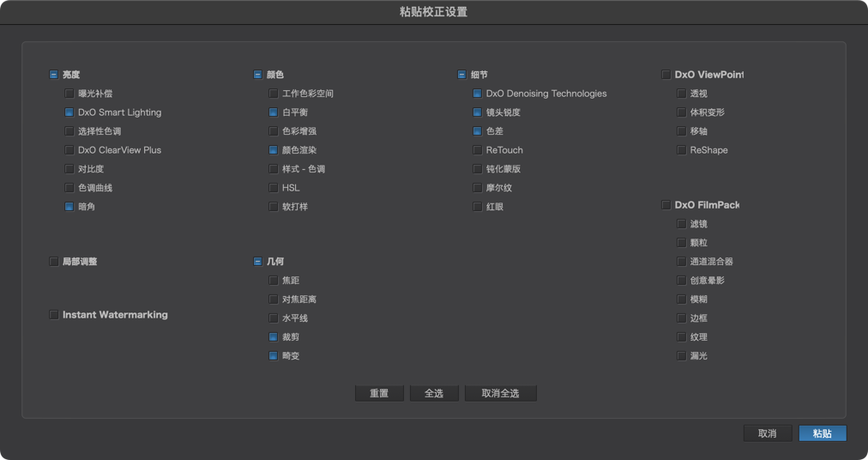This screenshot has width=868, height=460.
Task: Enable the 曝光补偿 checkbox
Action: (69, 94)
